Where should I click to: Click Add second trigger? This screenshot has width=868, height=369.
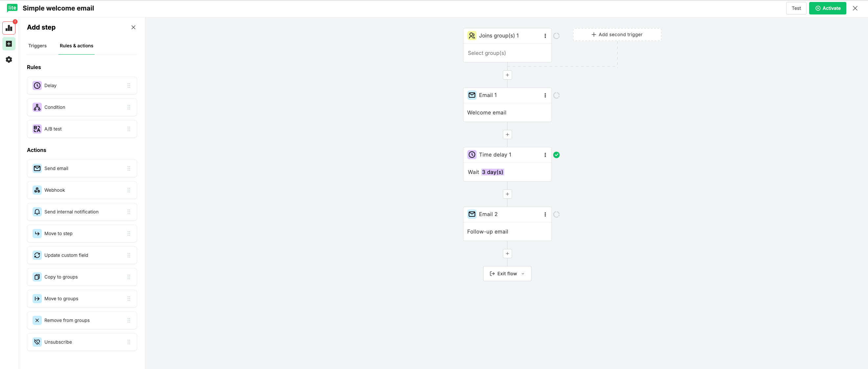[617, 35]
